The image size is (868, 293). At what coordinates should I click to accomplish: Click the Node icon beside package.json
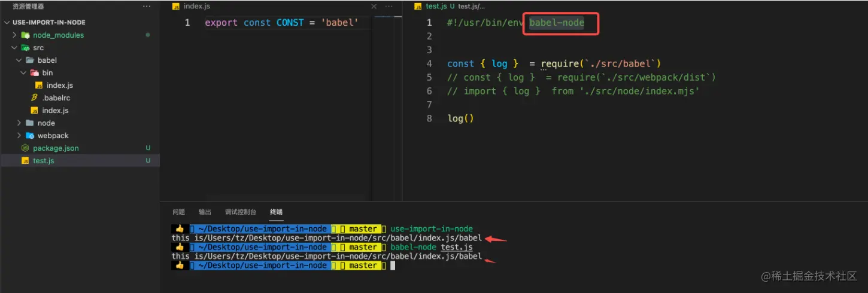pyautogui.click(x=25, y=148)
